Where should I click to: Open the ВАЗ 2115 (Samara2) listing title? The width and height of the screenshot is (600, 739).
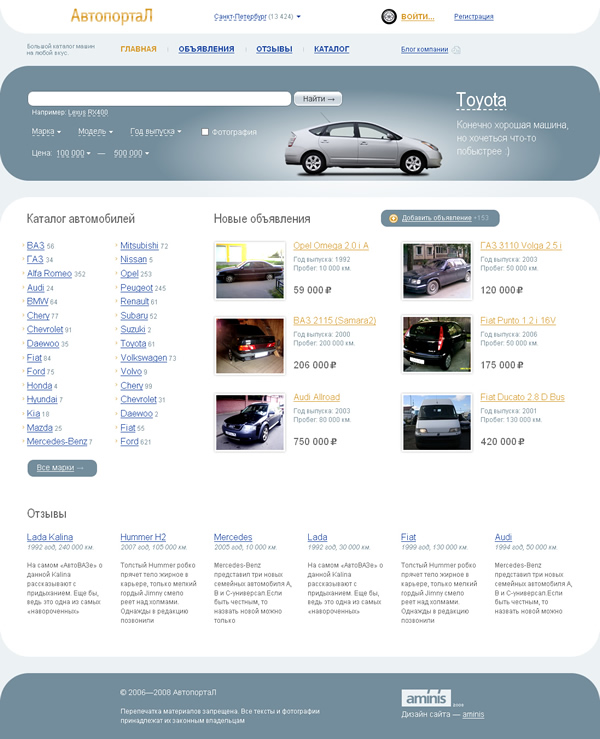335,320
